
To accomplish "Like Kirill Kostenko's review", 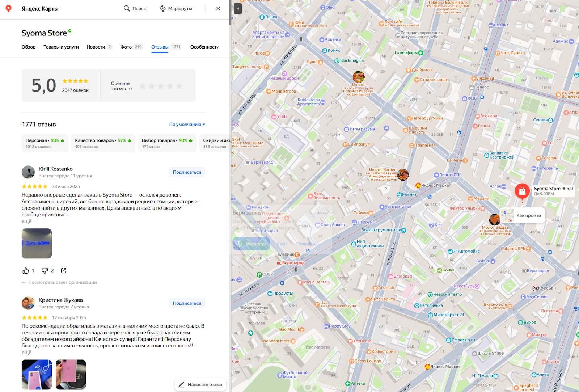I will tap(26, 271).
